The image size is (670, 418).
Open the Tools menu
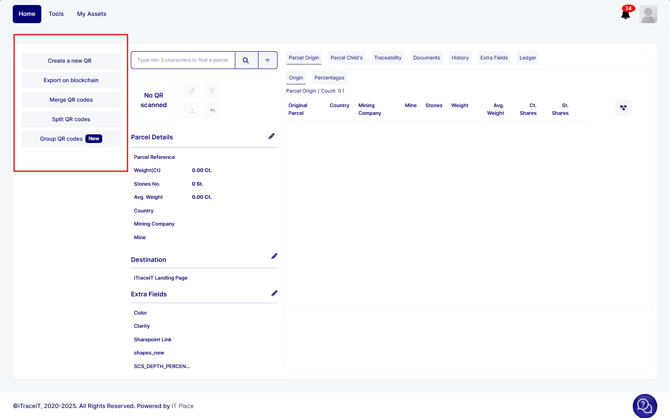(56, 14)
